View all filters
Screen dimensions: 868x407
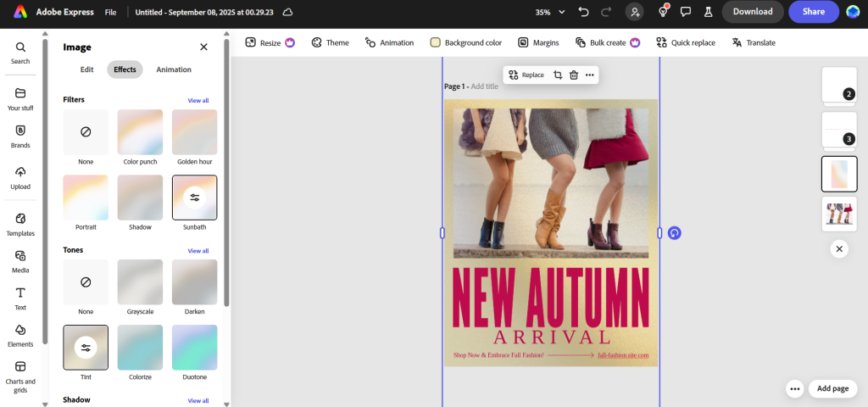pyautogui.click(x=198, y=100)
